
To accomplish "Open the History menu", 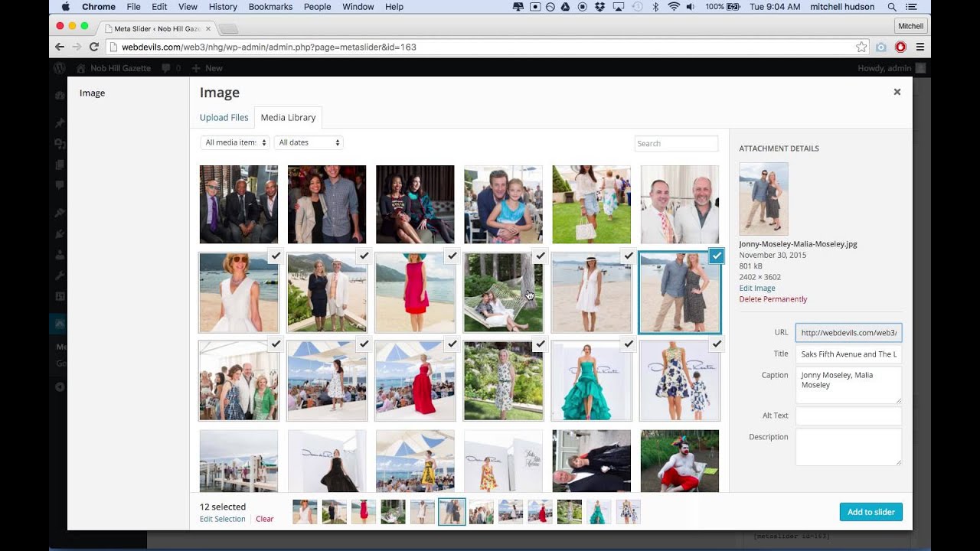I will coord(223,7).
